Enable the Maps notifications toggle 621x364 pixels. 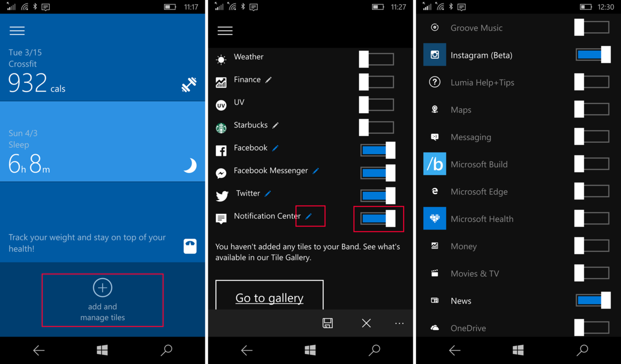592,109
